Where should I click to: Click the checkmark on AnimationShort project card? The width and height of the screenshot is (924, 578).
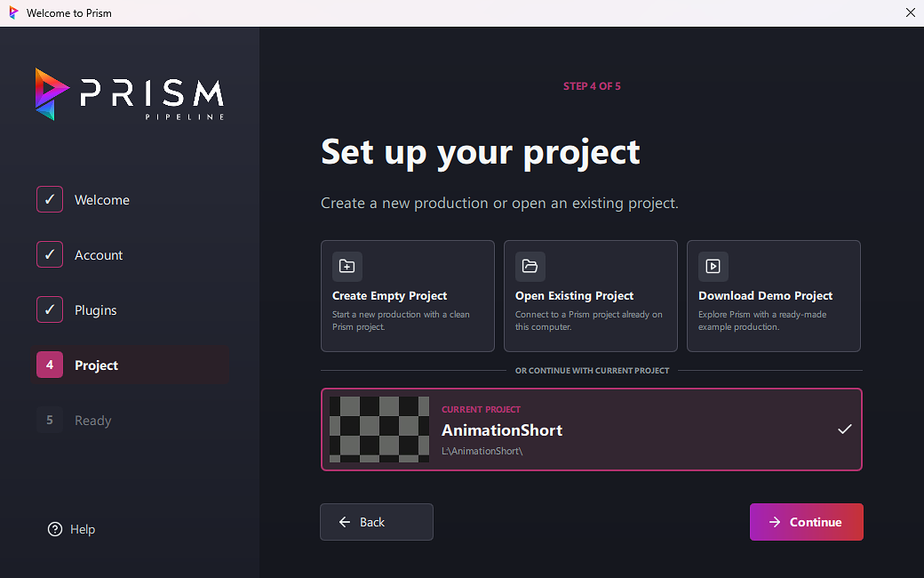[x=844, y=429]
